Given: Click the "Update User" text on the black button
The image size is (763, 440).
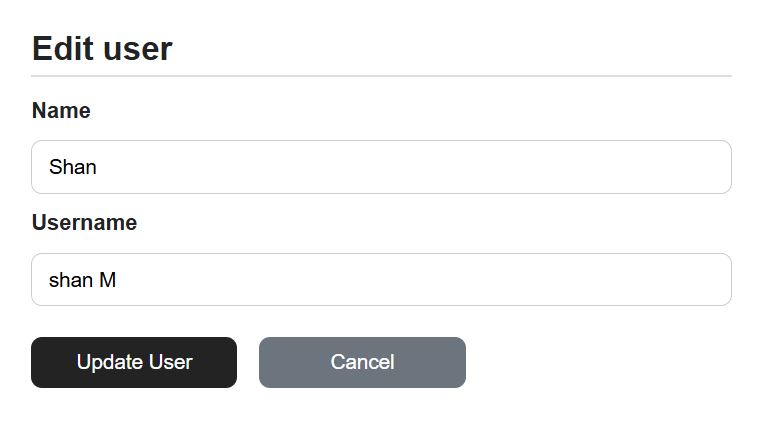Looking at the screenshot, I should [134, 362].
